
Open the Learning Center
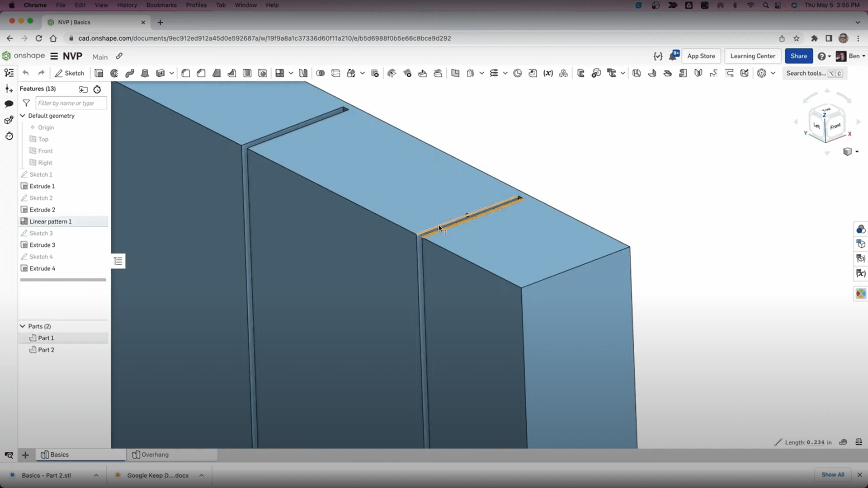752,56
